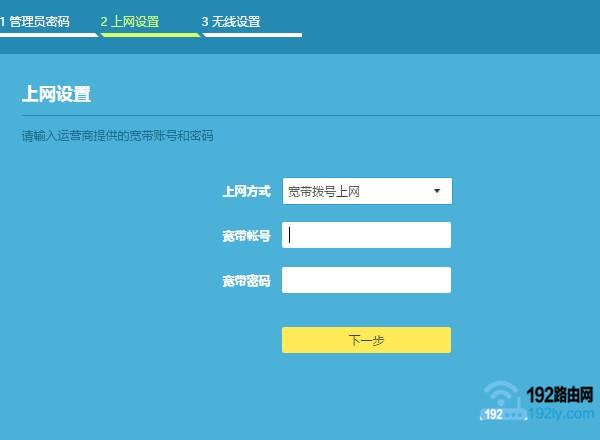Image resolution: width=600 pixels, height=440 pixels.
Task: Click into the 宽带密码 password field
Action: tap(366, 280)
